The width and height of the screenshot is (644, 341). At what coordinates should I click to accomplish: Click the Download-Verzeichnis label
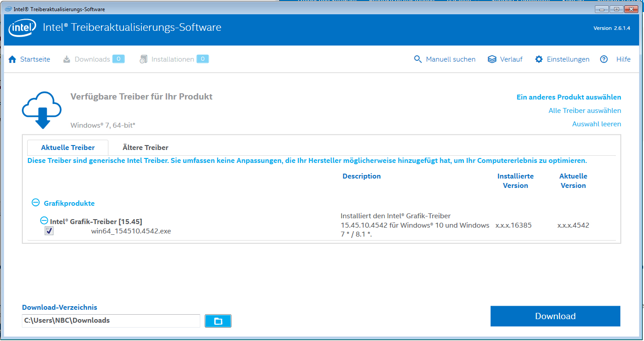pyautogui.click(x=59, y=308)
